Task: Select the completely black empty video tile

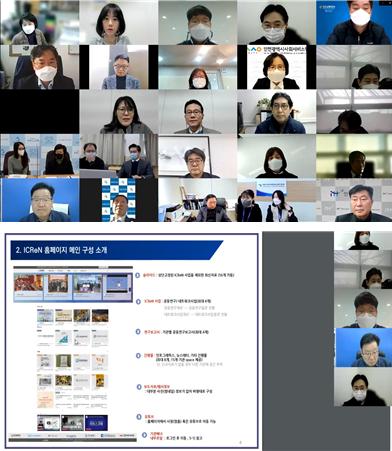Action: 40,111
